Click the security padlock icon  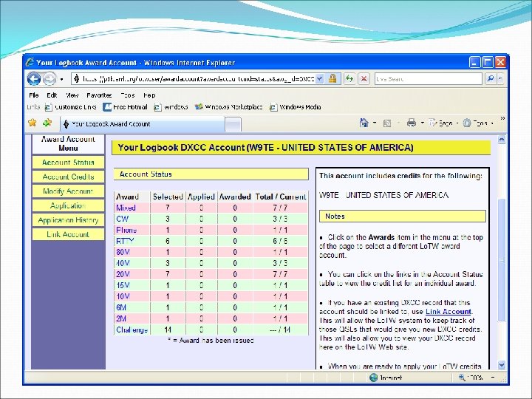pyautogui.click(x=332, y=79)
